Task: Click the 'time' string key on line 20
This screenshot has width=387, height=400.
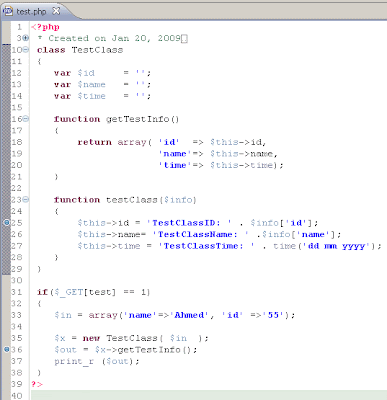Action: coord(175,165)
